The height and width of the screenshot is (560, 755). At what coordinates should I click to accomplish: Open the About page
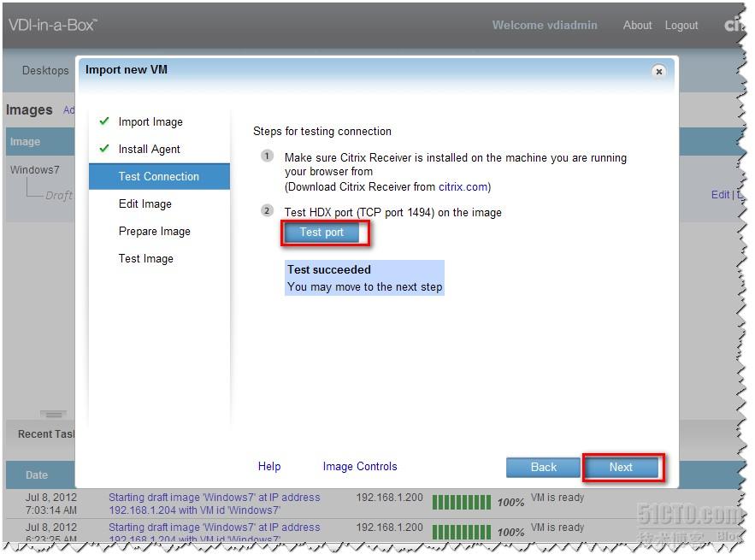tap(637, 25)
